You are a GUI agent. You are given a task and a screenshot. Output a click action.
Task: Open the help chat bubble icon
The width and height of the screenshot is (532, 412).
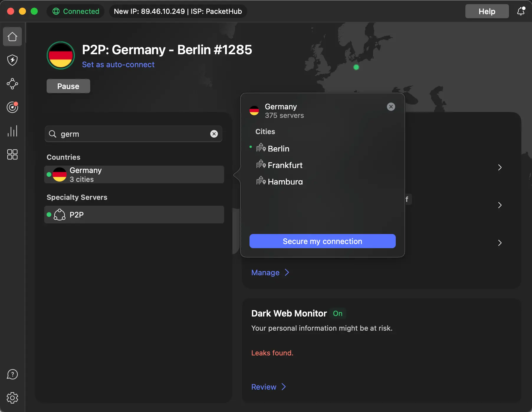pos(12,374)
